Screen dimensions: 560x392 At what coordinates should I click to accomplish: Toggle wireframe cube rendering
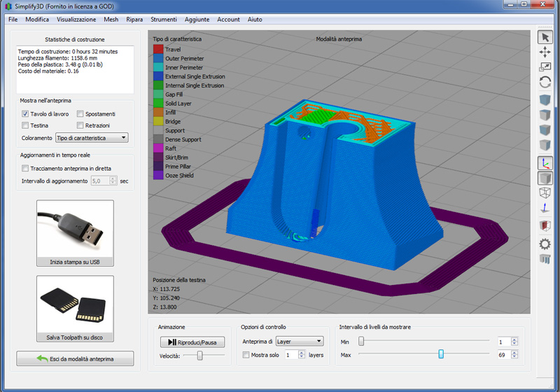coord(545,192)
